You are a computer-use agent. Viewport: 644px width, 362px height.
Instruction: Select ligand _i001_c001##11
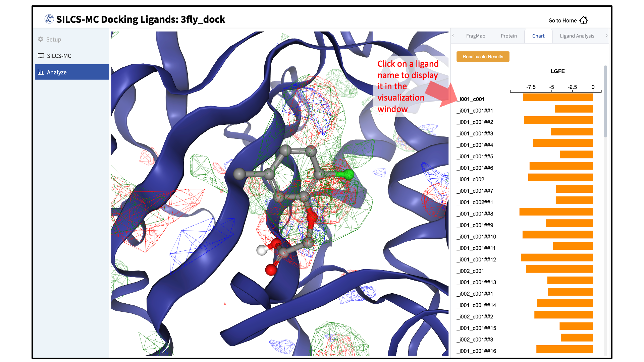coord(476,248)
